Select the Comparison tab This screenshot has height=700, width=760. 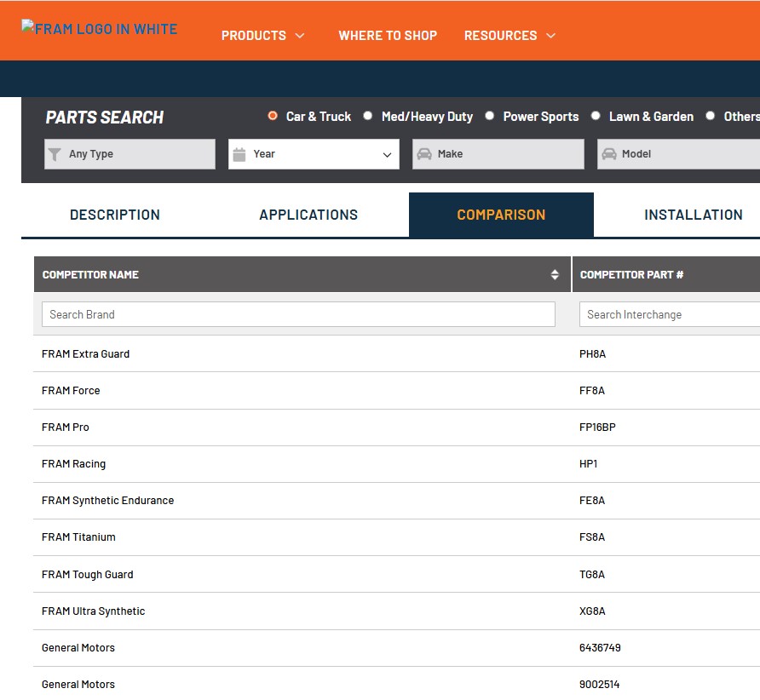pos(501,215)
